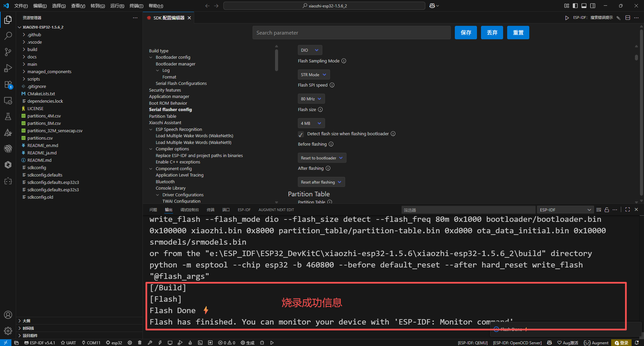Screen dimensions: 644x346
Task: Toggle the bottom panel layout icon
Action: pos(584,6)
